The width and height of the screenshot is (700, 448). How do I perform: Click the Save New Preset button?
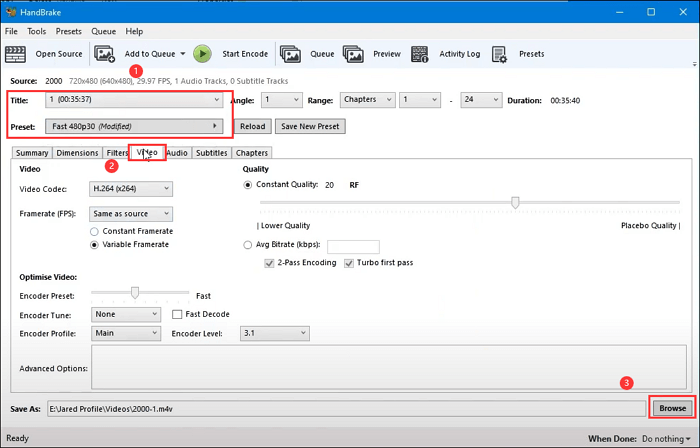[x=310, y=126]
